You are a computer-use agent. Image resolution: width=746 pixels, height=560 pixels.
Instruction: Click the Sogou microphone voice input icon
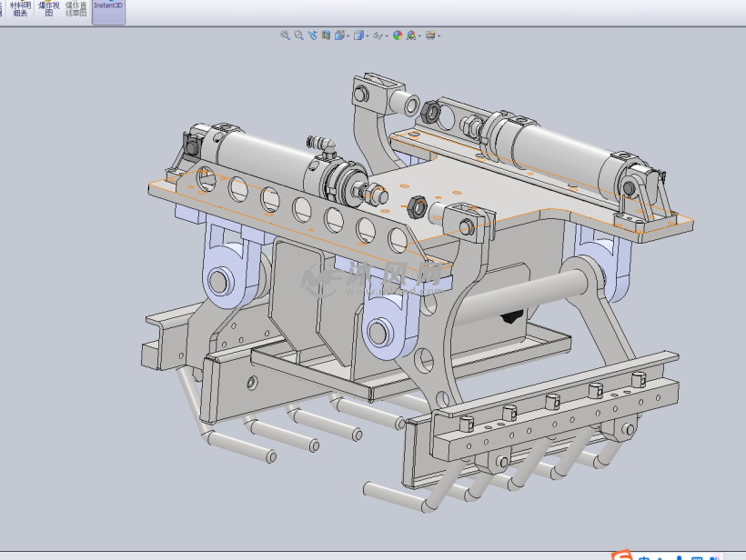coord(679,555)
